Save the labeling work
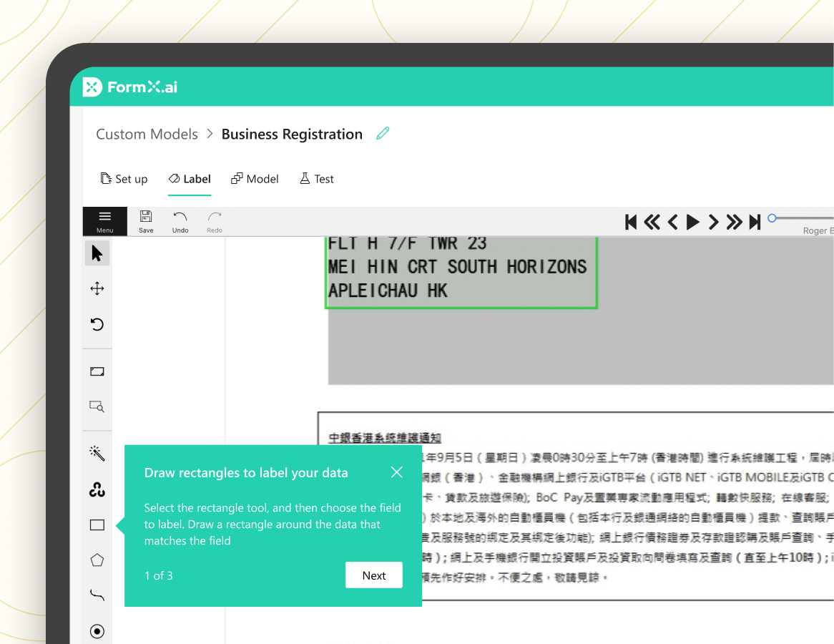The image size is (834, 644). pyautogui.click(x=146, y=221)
